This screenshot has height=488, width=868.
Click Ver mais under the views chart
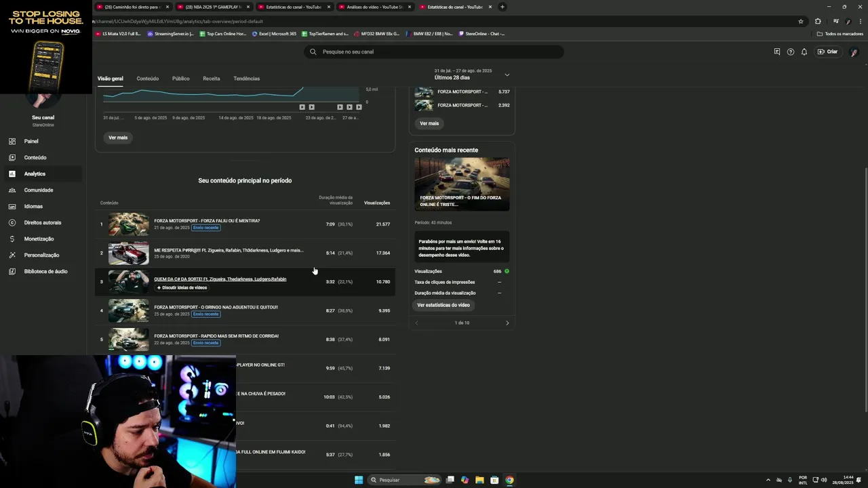coord(118,138)
